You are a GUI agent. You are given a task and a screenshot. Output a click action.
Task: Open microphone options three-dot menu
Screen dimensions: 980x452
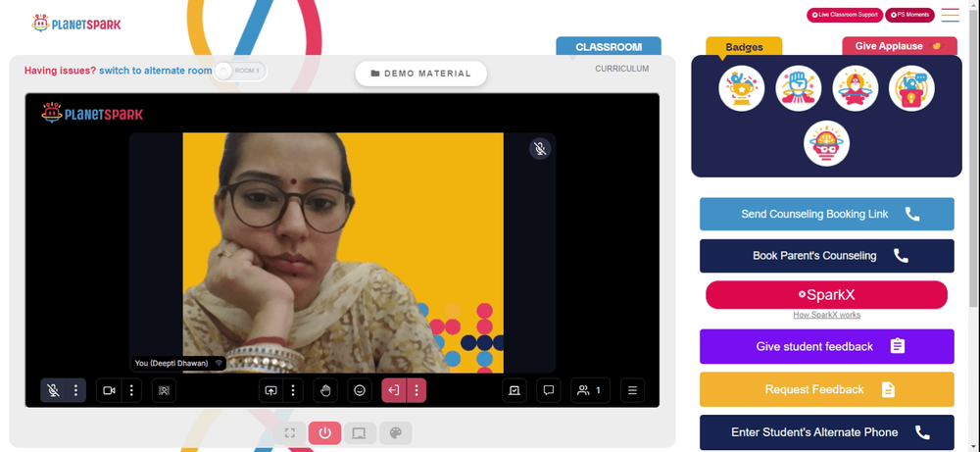pos(75,391)
